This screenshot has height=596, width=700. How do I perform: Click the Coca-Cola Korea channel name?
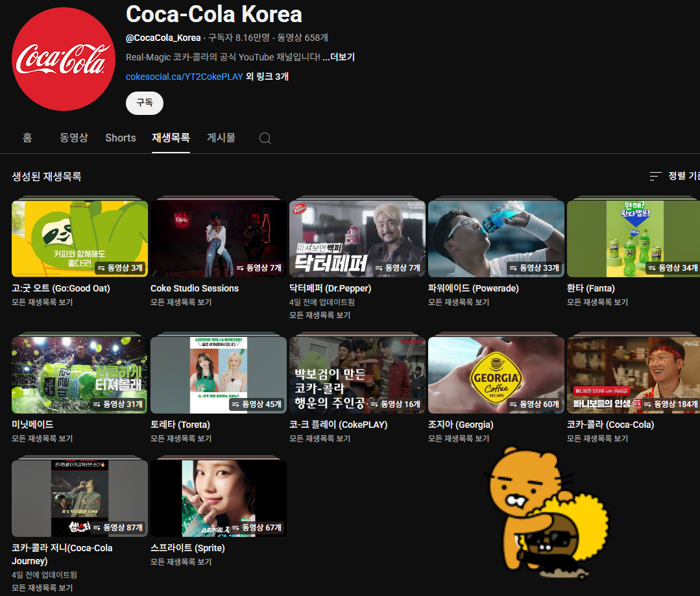214,14
